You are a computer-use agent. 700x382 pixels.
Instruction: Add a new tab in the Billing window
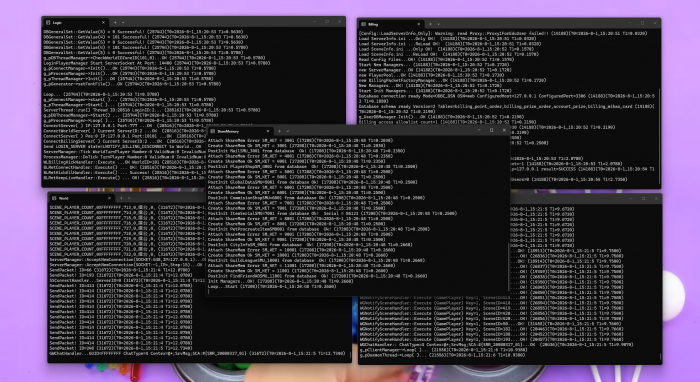[430, 24]
